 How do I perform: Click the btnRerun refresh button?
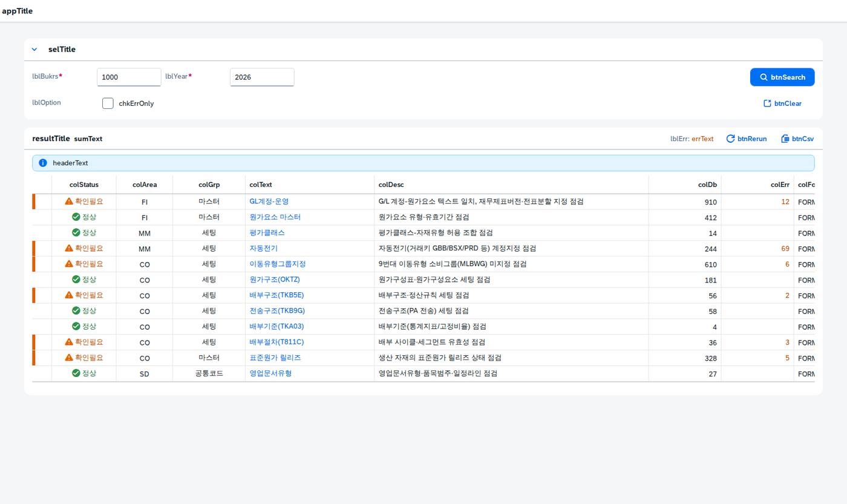point(746,139)
